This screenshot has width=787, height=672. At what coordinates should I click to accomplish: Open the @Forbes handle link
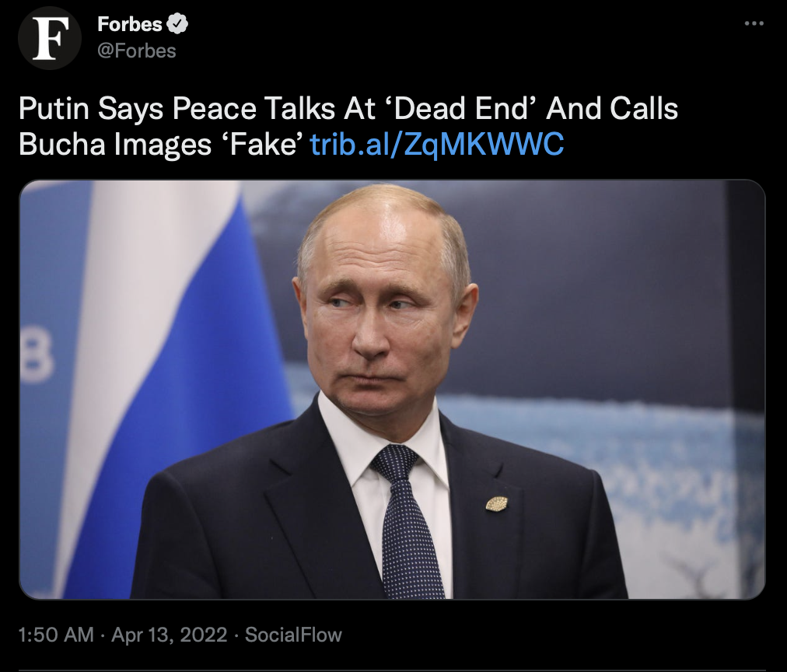pyautogui.click(x=137, y=51)
